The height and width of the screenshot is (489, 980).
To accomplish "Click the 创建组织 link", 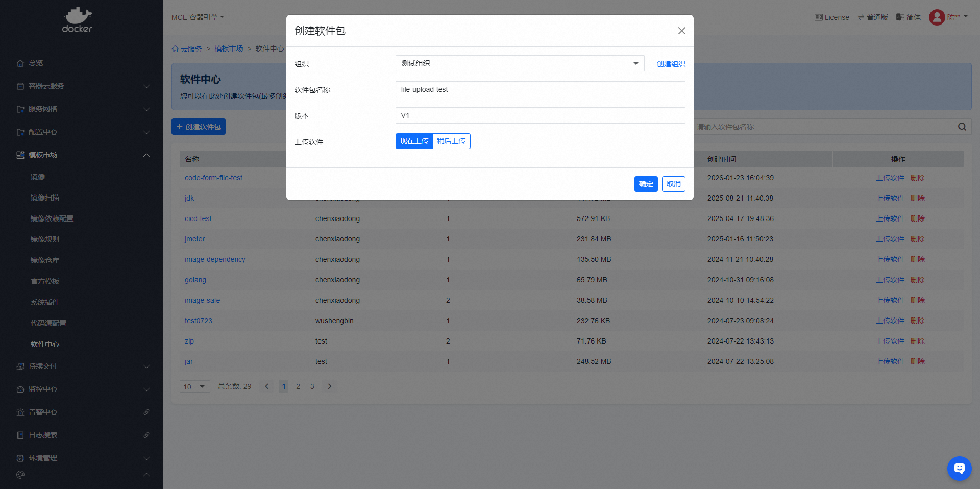I will tap(671, 64).
